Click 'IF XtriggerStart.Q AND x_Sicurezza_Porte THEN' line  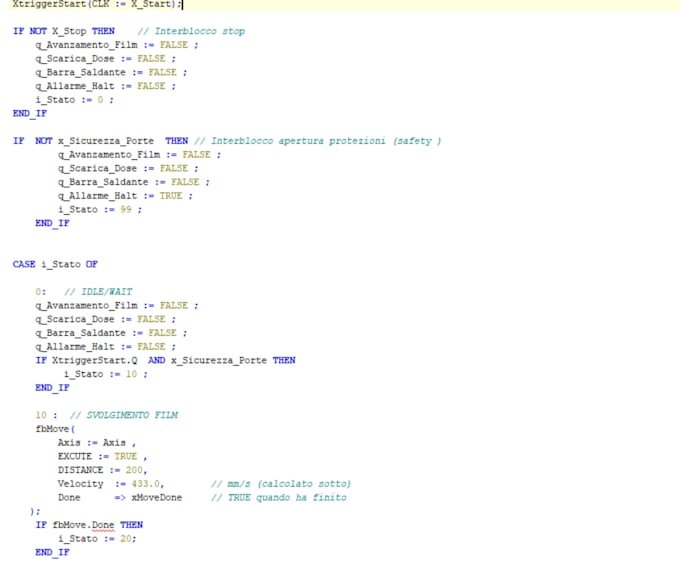pyautogui.click(x=165, y=360)
